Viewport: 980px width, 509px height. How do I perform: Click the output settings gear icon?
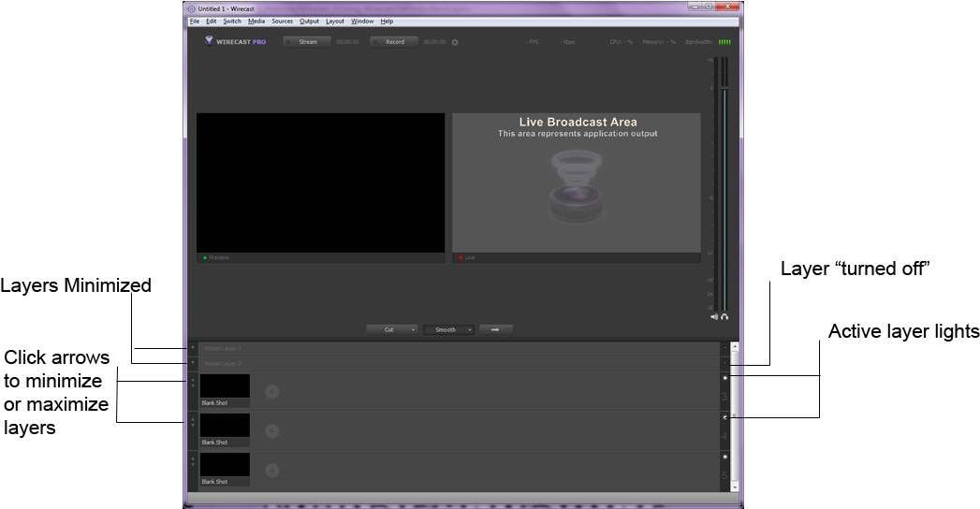pos(455,42)
